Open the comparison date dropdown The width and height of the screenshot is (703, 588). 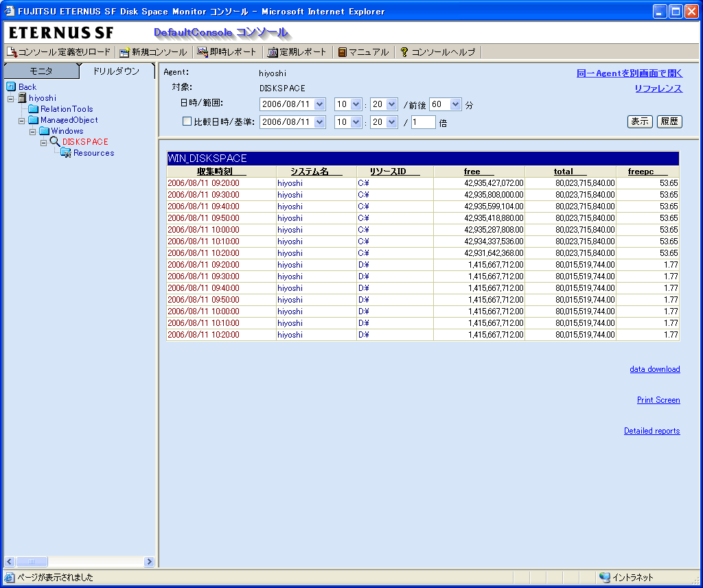coord(320,122)
